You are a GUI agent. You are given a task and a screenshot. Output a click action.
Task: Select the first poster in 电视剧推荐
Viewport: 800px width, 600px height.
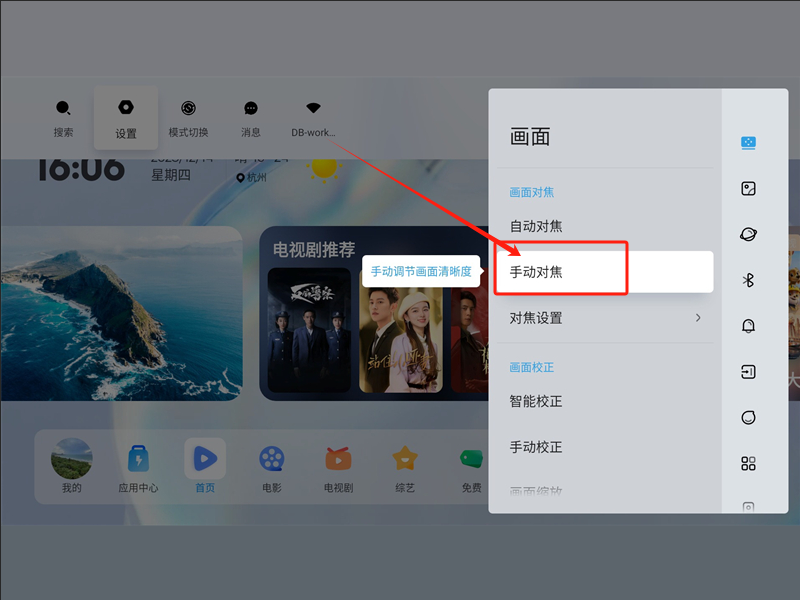click(309, 330)
